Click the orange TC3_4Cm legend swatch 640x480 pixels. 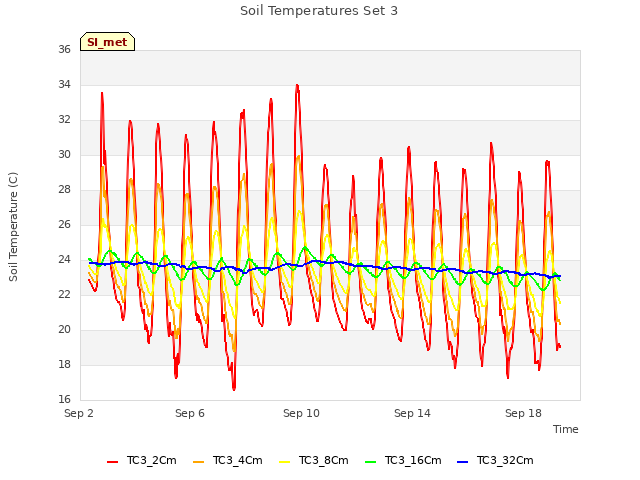[x=198, y=462]
